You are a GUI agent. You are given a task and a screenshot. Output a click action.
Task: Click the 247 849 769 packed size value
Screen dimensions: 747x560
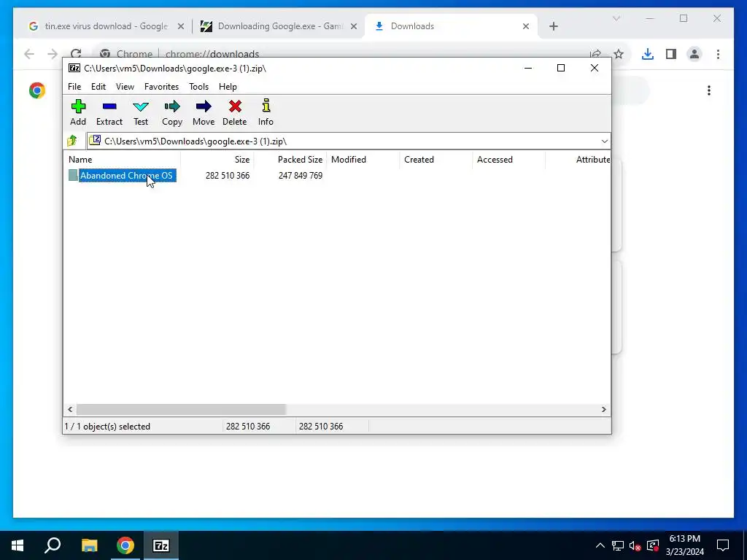[x=300, y=176]
